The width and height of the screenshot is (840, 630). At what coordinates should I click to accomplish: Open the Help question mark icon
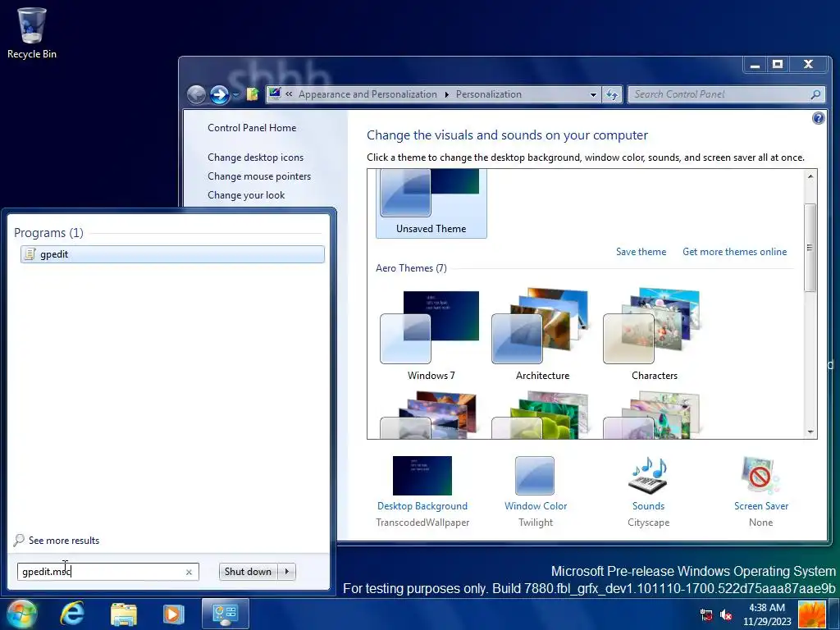818,118
